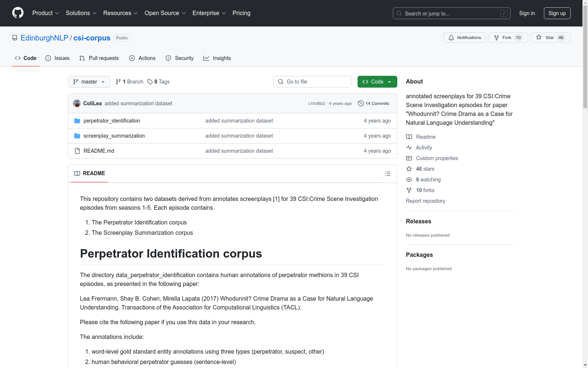Click the Sign up button
588x368 pixels.
click(x=557, y=13)
